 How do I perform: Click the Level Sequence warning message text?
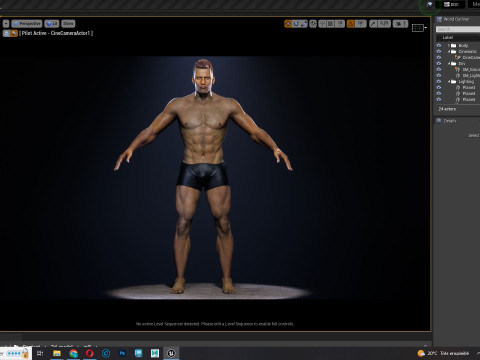pos(215,324)
